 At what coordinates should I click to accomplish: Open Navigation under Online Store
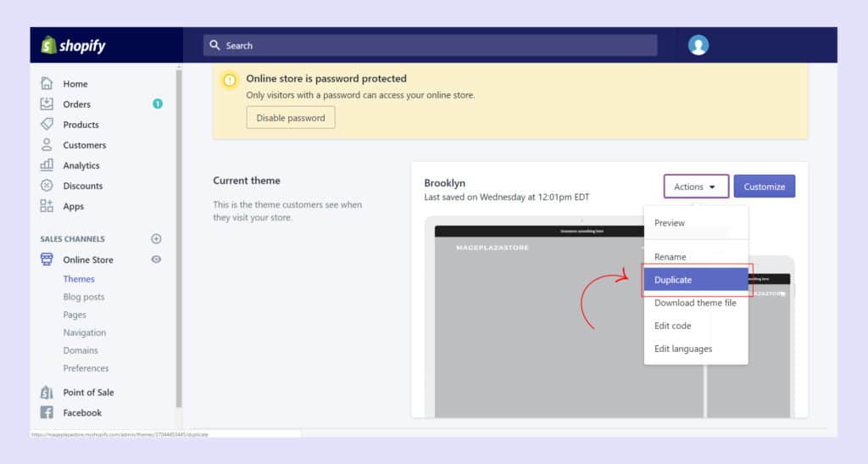[84, 333]
